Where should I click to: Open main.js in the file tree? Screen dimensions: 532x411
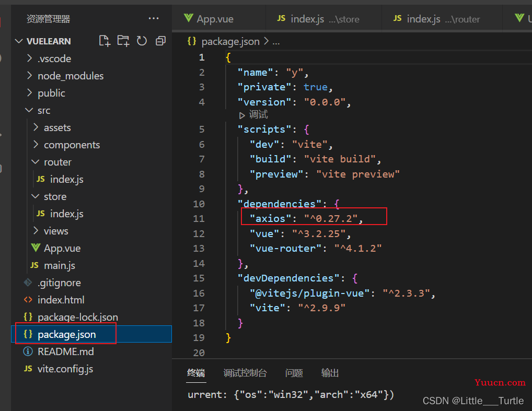(60, 265)
